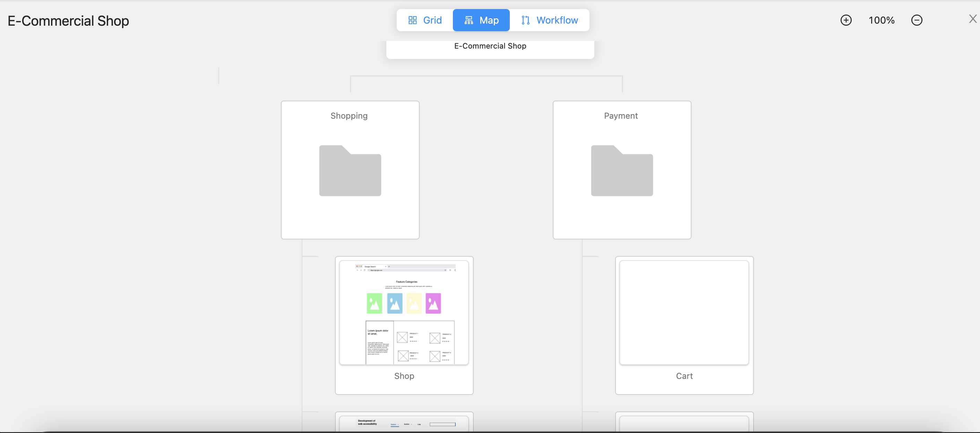This screenshot has width=980, height=433.
Task: Click the purple image placeholder in Shop preview
Action: (x=433, y=303)
